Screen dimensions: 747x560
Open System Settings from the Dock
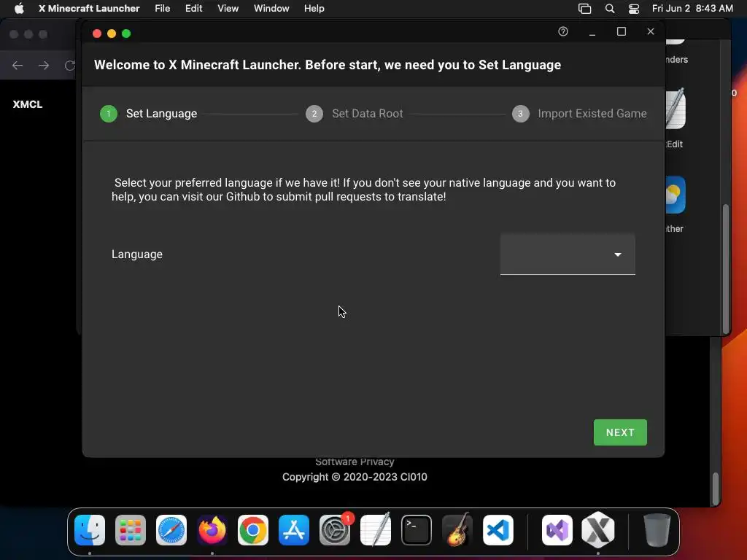click(x=335, y=530)
